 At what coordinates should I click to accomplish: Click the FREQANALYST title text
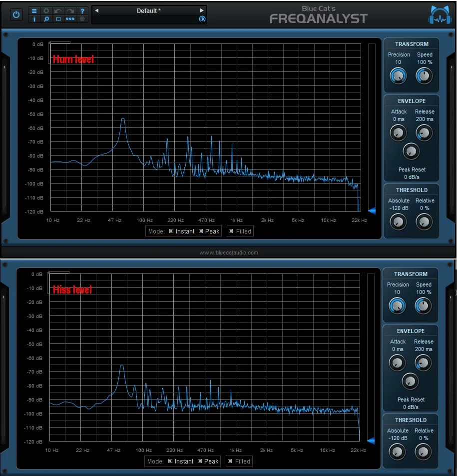[319, 19]
